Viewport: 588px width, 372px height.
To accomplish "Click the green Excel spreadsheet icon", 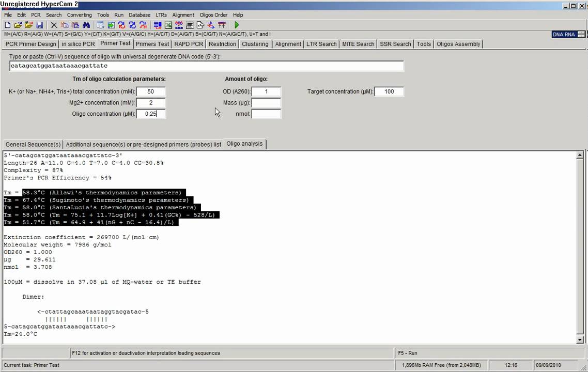I will (168, 25).
